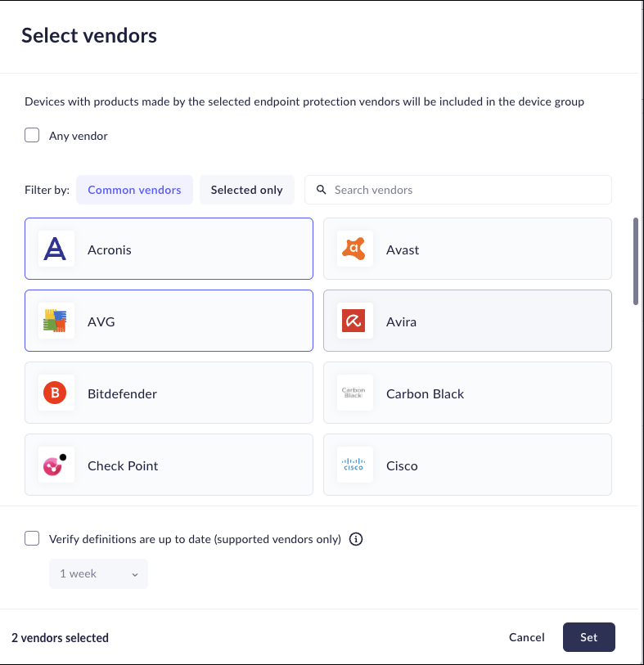The height and width of the screenshot is (665, 644).
Task: Select the Bitdefender vendor name
Action: point(122,393)
